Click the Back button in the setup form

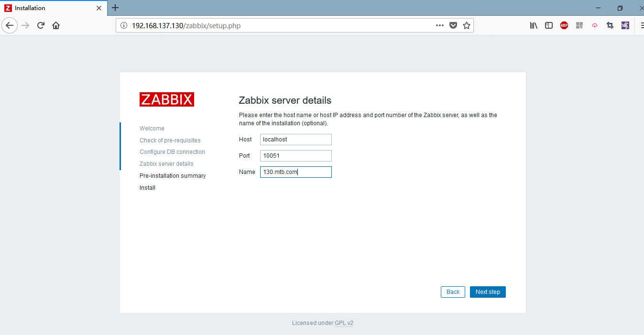[453, 292]
